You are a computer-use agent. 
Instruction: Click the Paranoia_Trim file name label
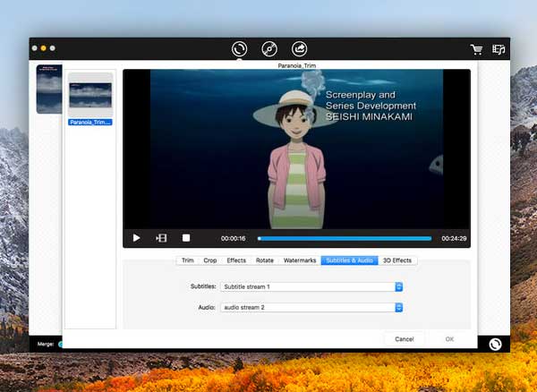90,123
